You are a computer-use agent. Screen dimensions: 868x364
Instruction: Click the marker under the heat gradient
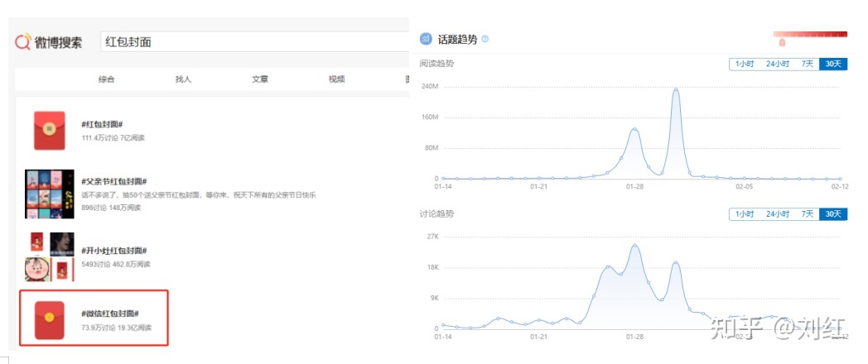pos(782,42)
